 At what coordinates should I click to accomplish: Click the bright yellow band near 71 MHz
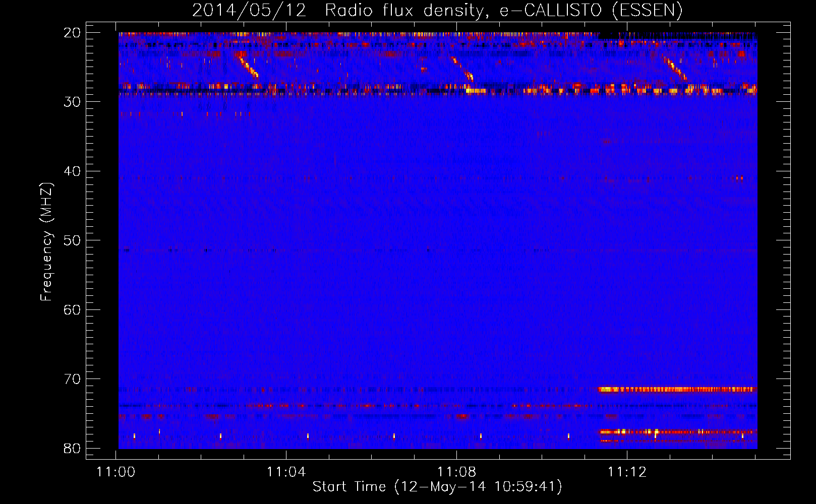[x=678, y=389]
